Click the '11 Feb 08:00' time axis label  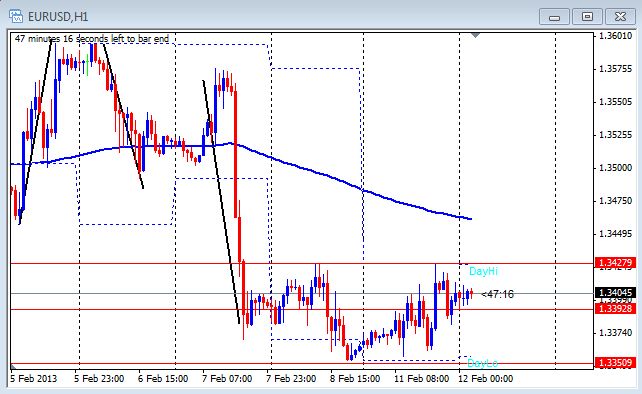[421, 378]
